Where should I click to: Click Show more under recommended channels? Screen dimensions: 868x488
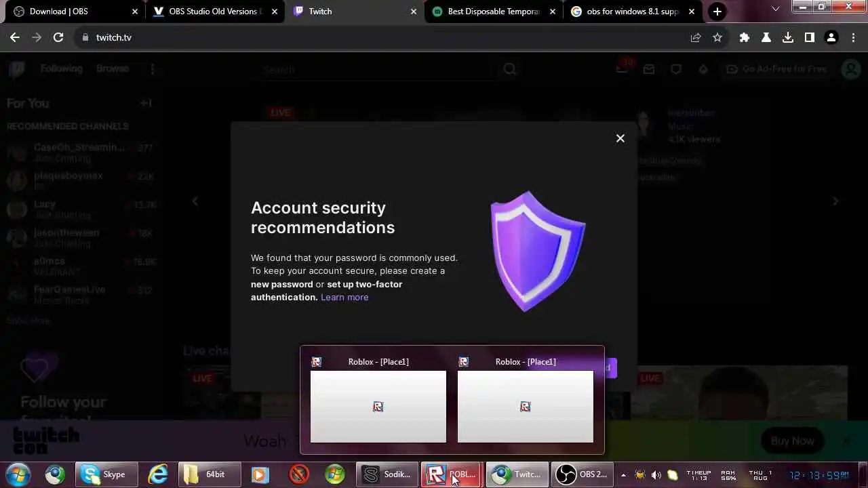[x=28, y=320]
